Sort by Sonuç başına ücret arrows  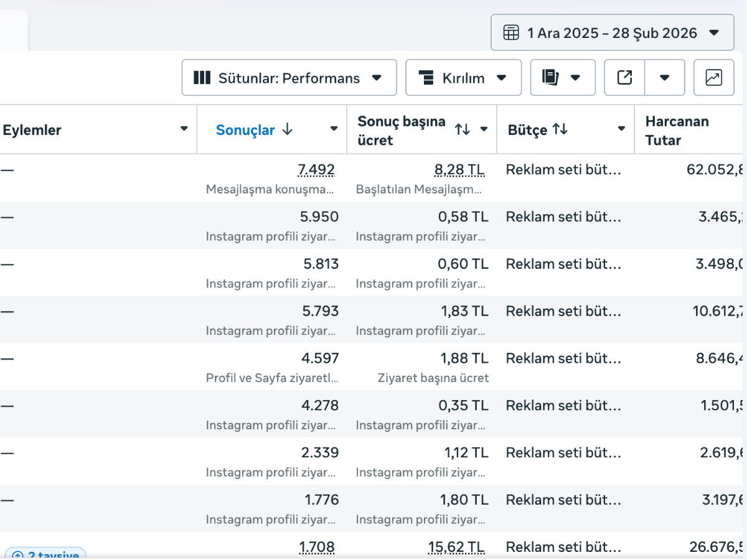(x=462, y=129)
